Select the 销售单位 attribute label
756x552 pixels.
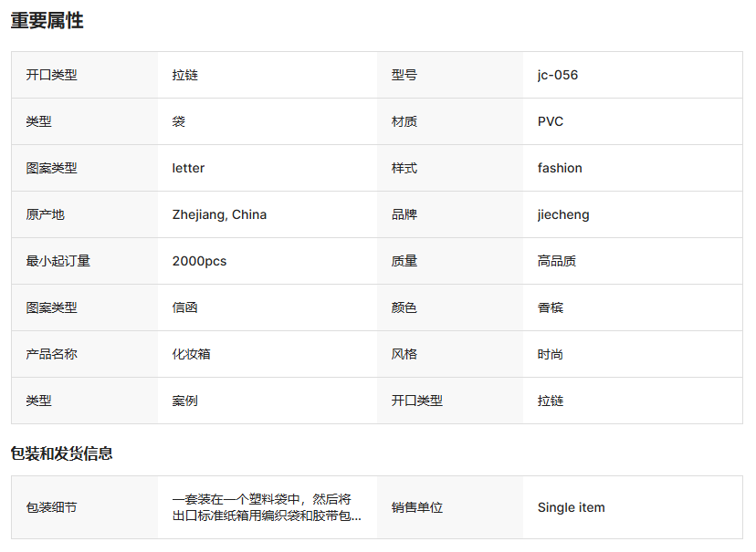[x=416, y=507]
